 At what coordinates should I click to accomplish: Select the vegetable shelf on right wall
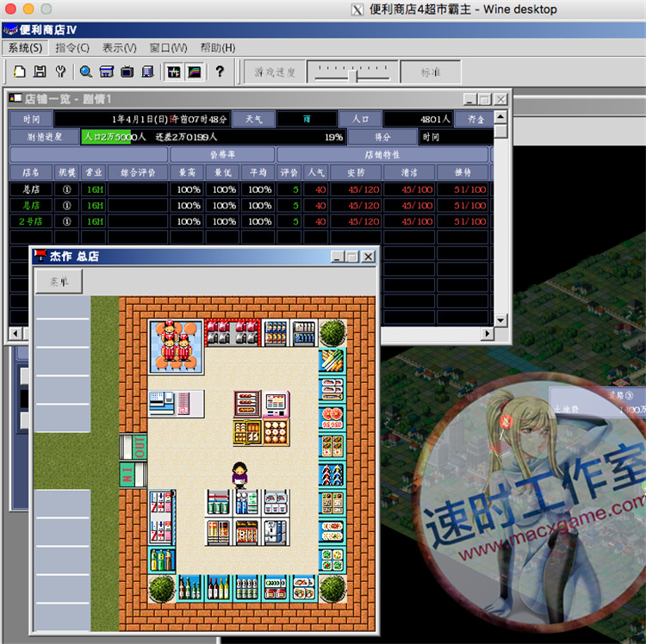(332, 361)
